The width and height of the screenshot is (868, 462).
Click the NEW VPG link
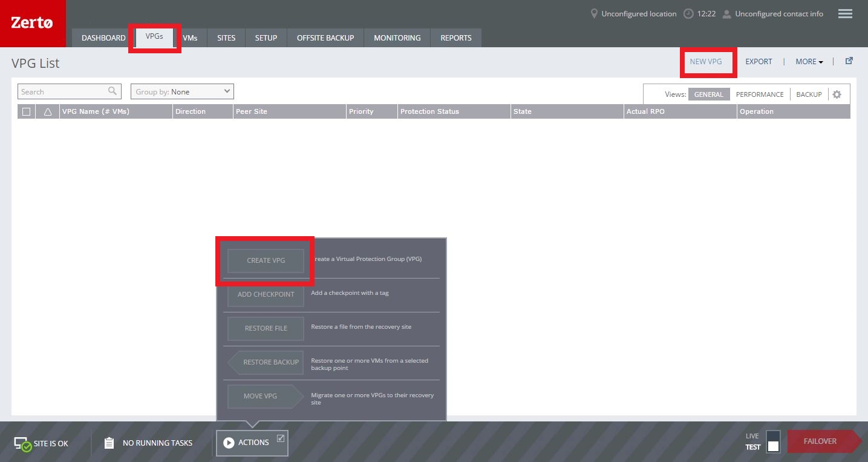pos(706,61)
